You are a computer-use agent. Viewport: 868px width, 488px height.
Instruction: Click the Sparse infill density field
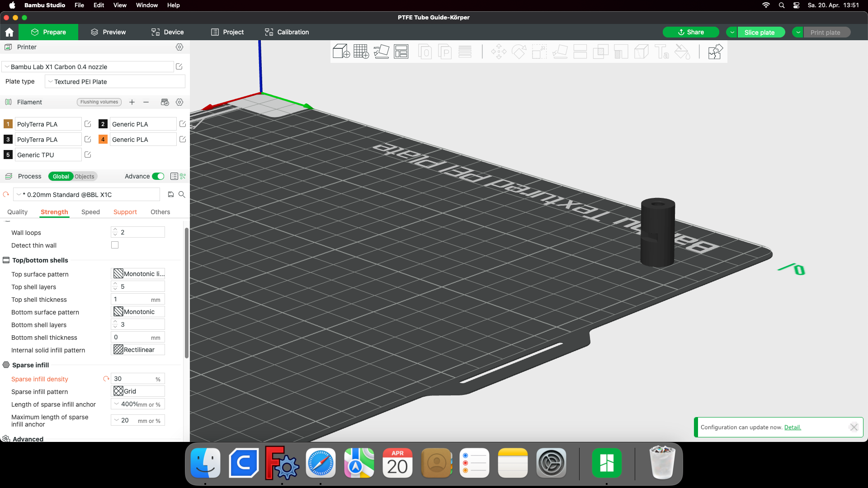(138, 379)
